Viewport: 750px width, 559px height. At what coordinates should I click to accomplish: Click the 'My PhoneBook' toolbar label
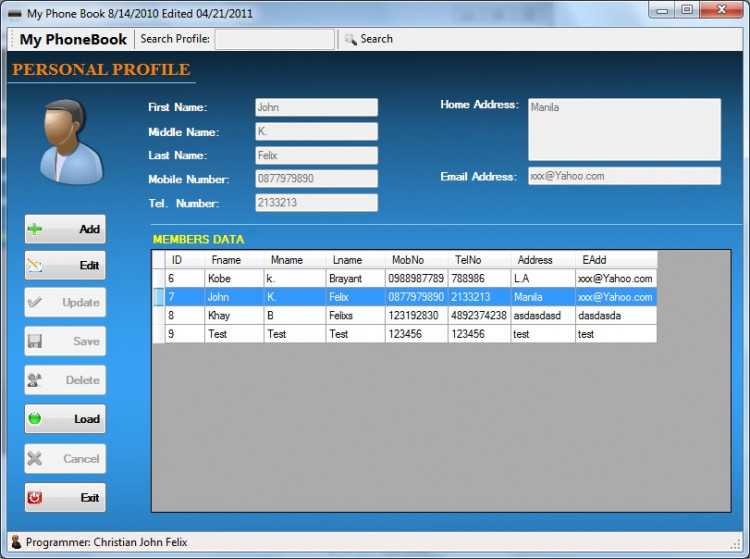(73, 39)
